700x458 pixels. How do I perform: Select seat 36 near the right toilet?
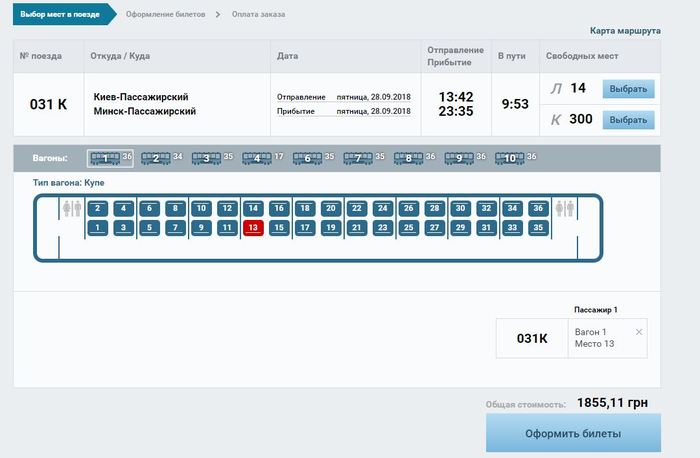(x=538, y=209)
